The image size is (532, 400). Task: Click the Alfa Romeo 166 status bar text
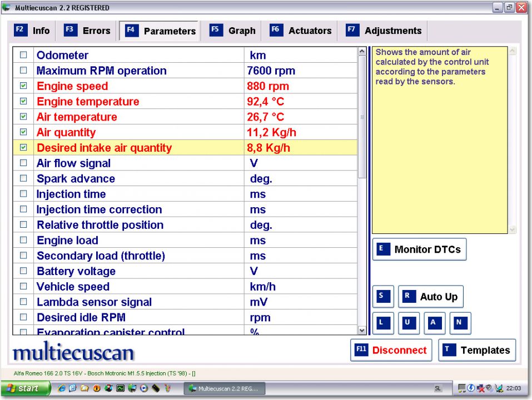click(x=105, y=373)
